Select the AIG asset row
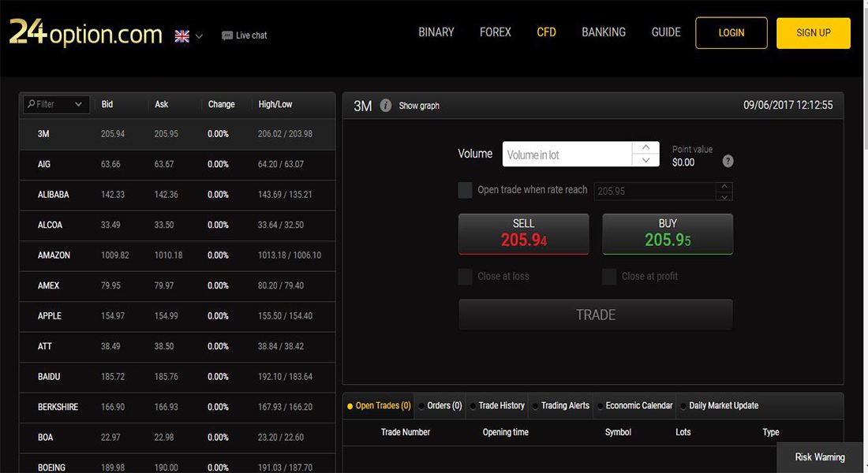Image resolution: width=868 pixels, height=473 pixels. pyautogui.click(x=177, y=164)
